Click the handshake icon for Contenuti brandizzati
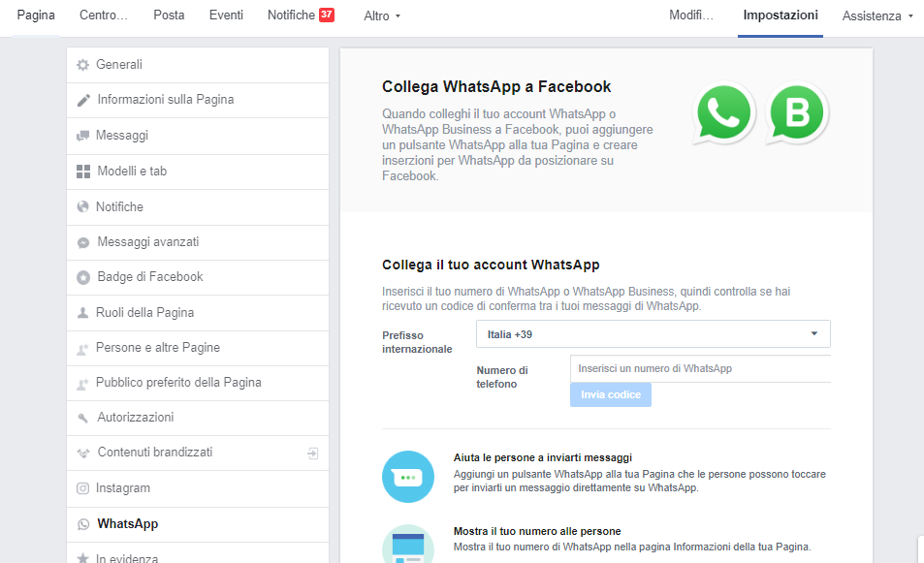This screenshot has height=563, width=924. [83, 453]
